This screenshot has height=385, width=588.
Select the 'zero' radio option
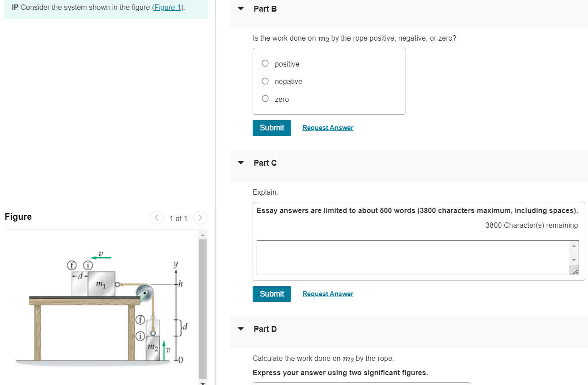click(x=265, y=99)
